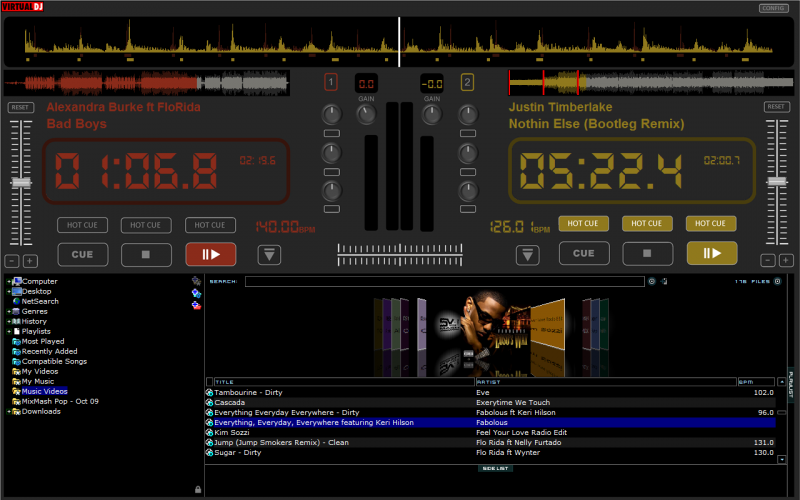Expand the Playlists tree node

[9, 331]
